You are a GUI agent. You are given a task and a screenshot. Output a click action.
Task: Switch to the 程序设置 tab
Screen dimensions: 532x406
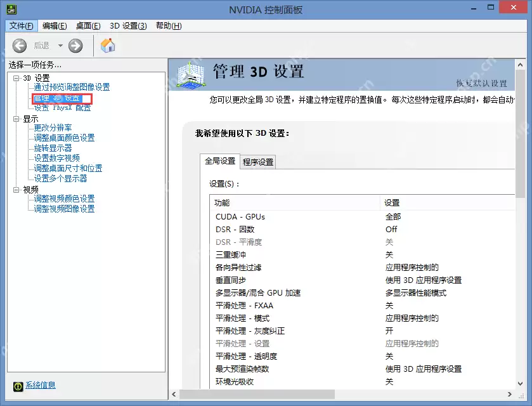click(x=257, y=162)
